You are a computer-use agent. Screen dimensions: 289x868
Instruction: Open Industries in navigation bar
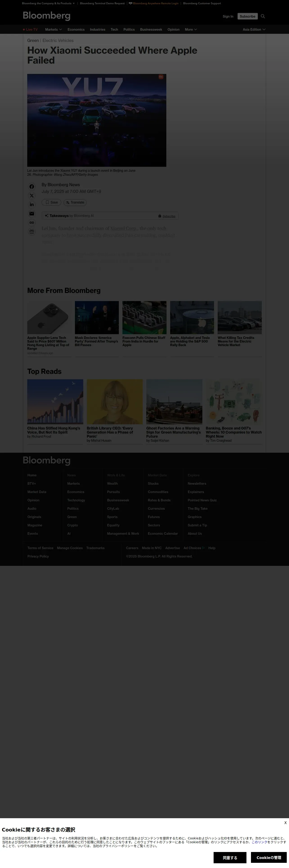click(97, 30)
